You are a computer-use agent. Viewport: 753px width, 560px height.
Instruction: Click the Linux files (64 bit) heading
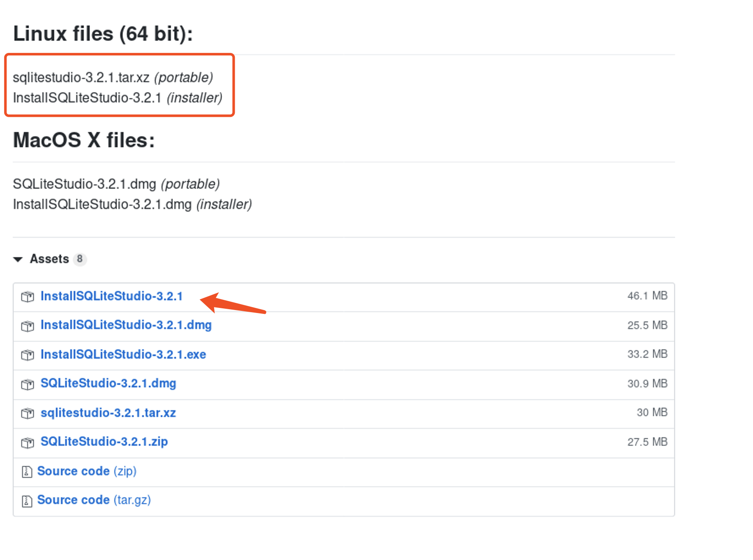tap(103, 34)
